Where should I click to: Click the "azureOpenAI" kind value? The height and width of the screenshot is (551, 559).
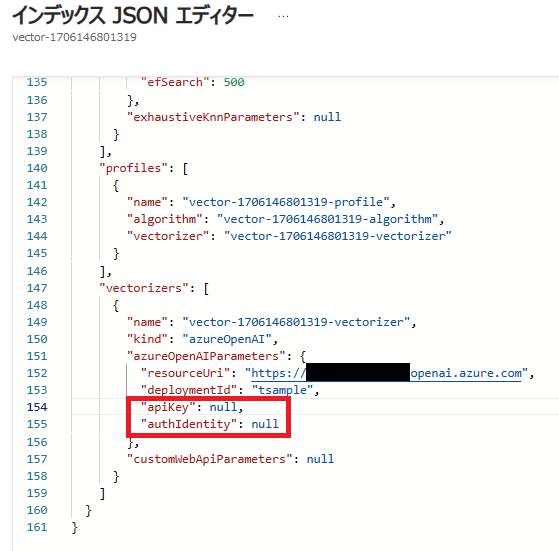[227, 339]
